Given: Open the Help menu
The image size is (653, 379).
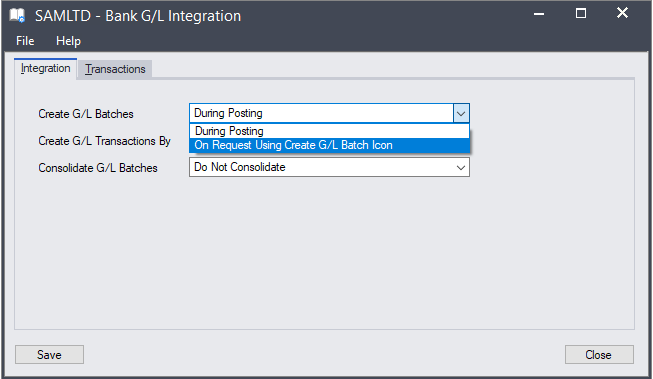Looking at the screenshot, I should coord(68,41).
